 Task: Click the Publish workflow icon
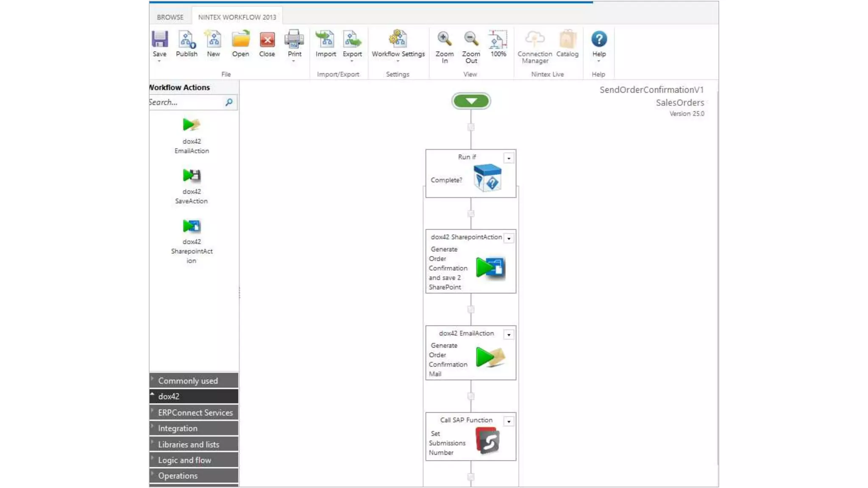pos(186,40)
